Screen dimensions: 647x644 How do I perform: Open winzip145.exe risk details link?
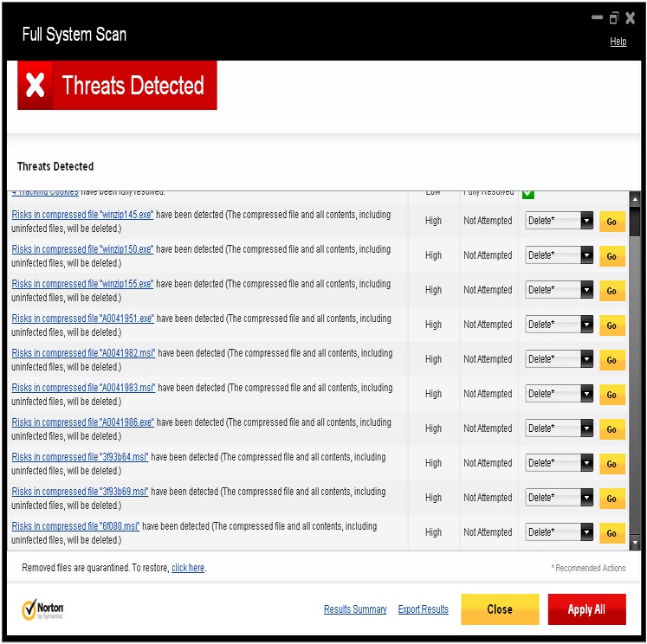click(x=82, y=215)
